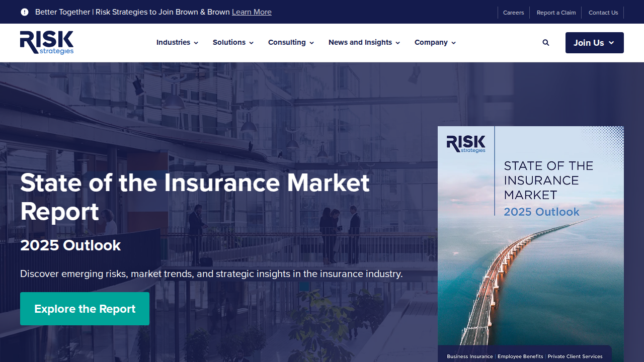The image size is (644, 362).
Task: Open the Risk Strategies logo homepage
Action: [x=47, y=43]
